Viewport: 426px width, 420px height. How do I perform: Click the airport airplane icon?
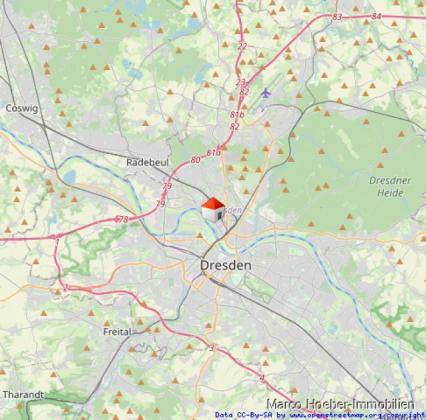pyautogui.click(x=265, y=93)
